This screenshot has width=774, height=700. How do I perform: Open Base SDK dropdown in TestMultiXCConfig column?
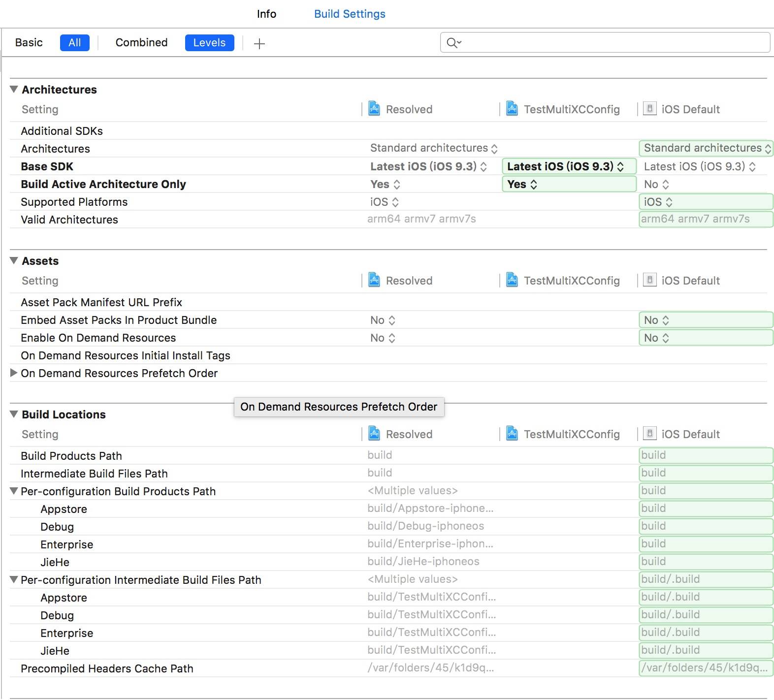coord(569,166)
